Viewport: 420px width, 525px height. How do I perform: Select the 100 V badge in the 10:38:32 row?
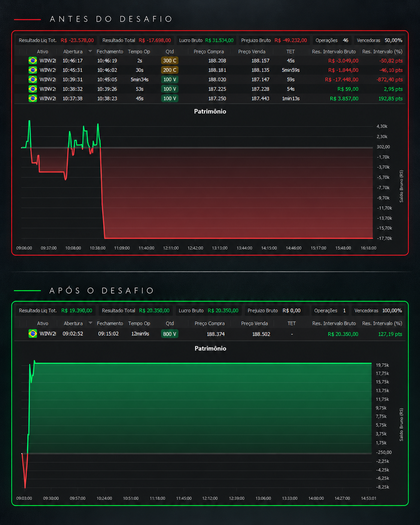click(x=170, y=89)
